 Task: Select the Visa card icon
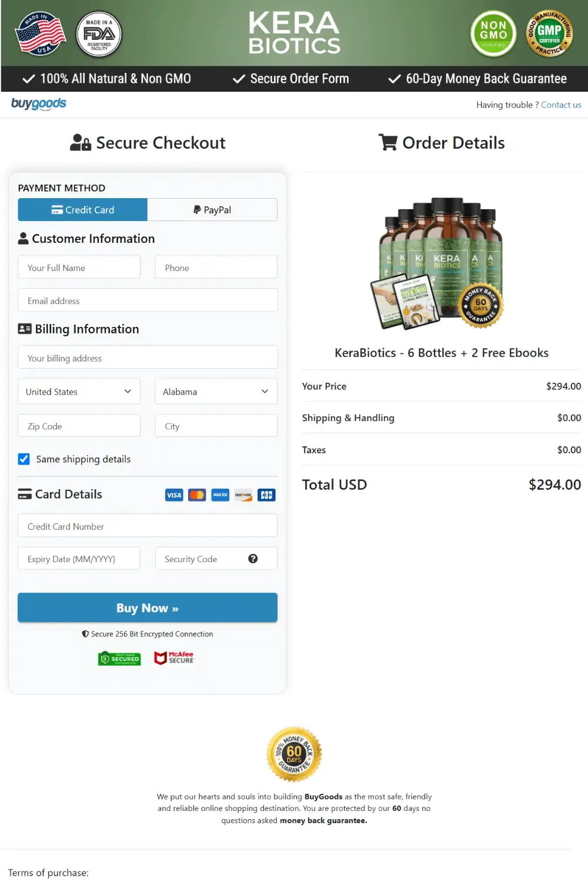pos(173,495)
